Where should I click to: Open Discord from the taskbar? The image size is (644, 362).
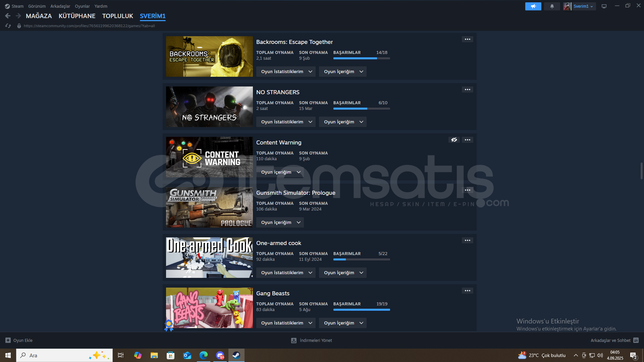[x=220, y=355]
